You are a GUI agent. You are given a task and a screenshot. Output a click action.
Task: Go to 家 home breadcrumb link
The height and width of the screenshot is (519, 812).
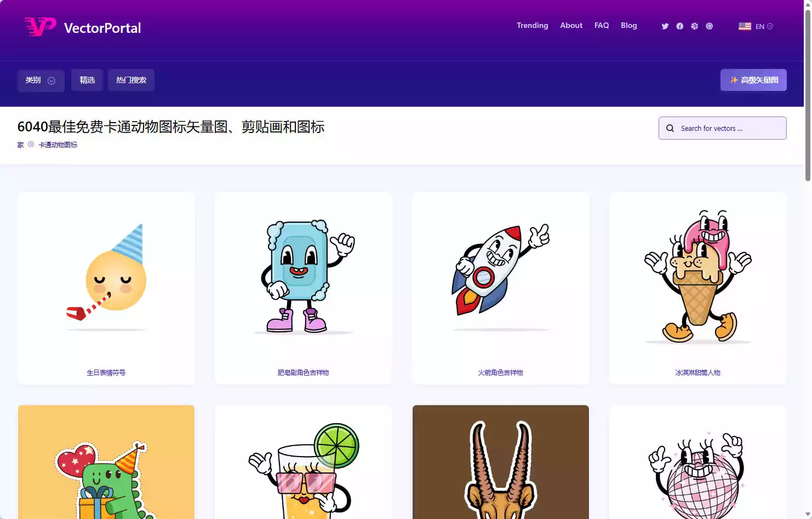coord(21,145)
